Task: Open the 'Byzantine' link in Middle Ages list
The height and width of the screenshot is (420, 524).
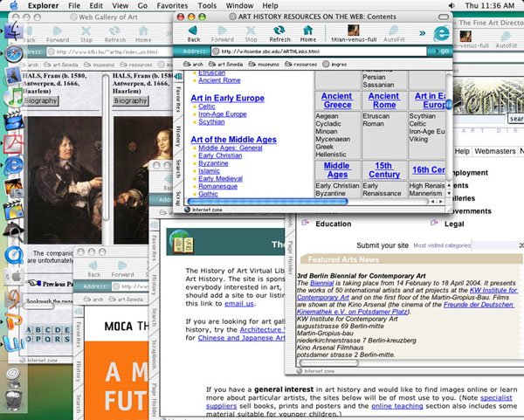Action: 213,163
